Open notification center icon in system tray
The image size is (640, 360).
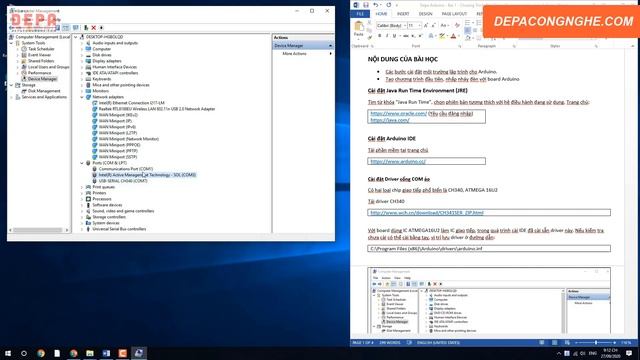pyautogui.click(x=629, y=353)
